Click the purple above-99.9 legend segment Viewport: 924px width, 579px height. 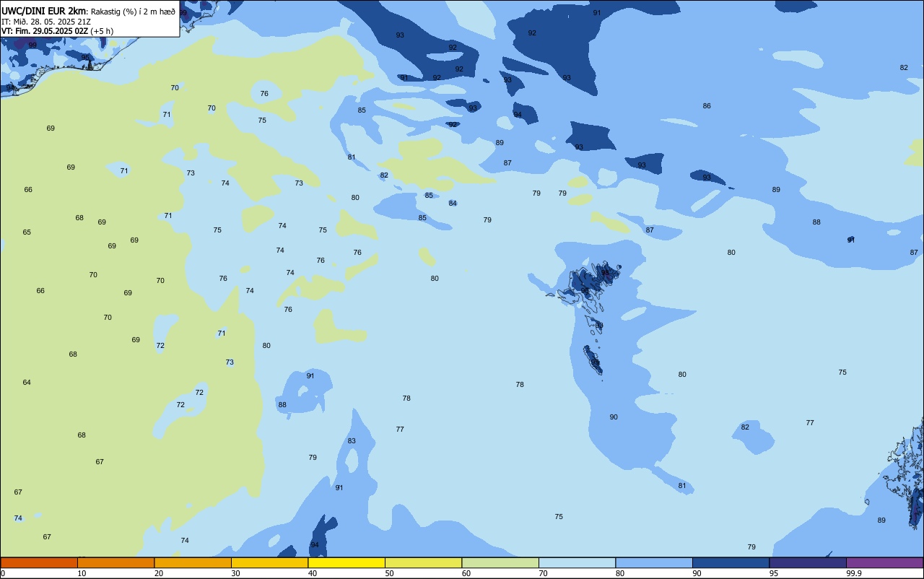[884, 562]
